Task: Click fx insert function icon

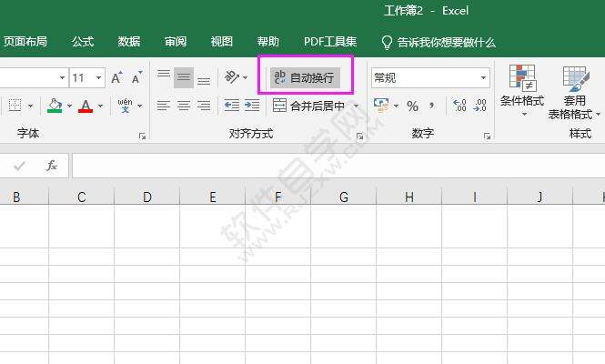Action: pyautogui.click(x=51, y=166)
